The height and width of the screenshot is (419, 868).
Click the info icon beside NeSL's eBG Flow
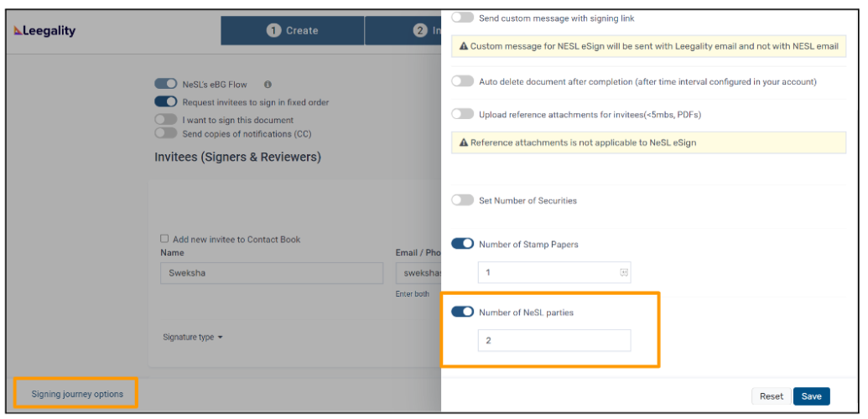coord(268,85)
